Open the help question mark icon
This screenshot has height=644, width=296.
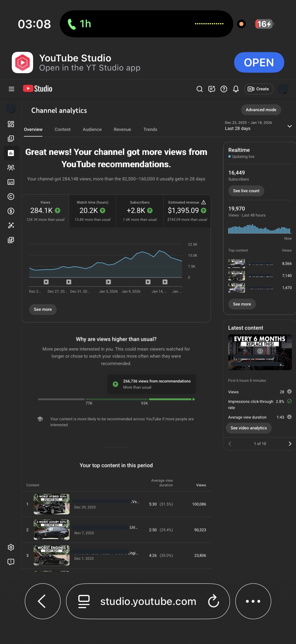(224, 89)
